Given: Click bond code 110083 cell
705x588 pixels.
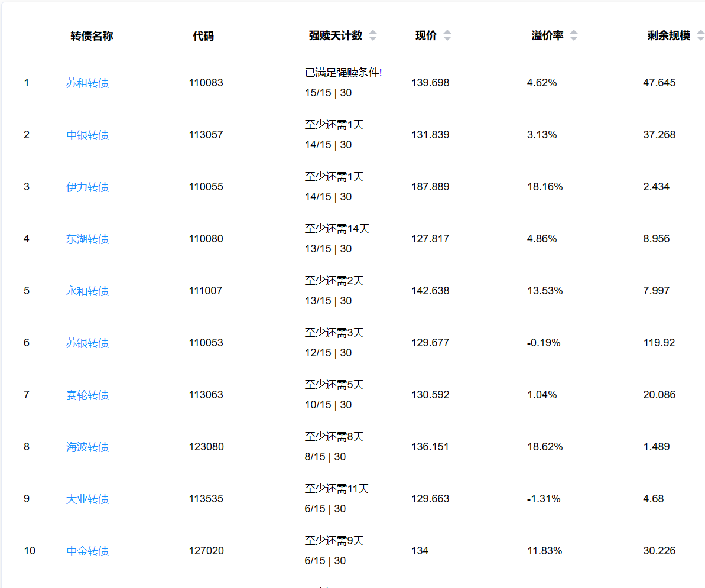Looking at the screenshot, I should point(206,83).
